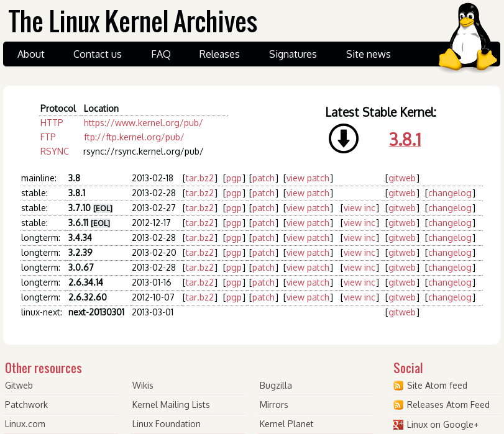Open the Wikis link
The width and height of the screenshot is (504, 434).
coord(142,386)
